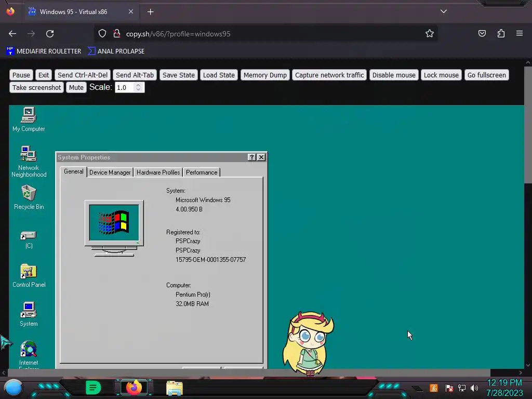The height and width of the screenshot is (399, 532).
Task: Click Send Alt-Tab button
Action: click(x=135, y=75)
